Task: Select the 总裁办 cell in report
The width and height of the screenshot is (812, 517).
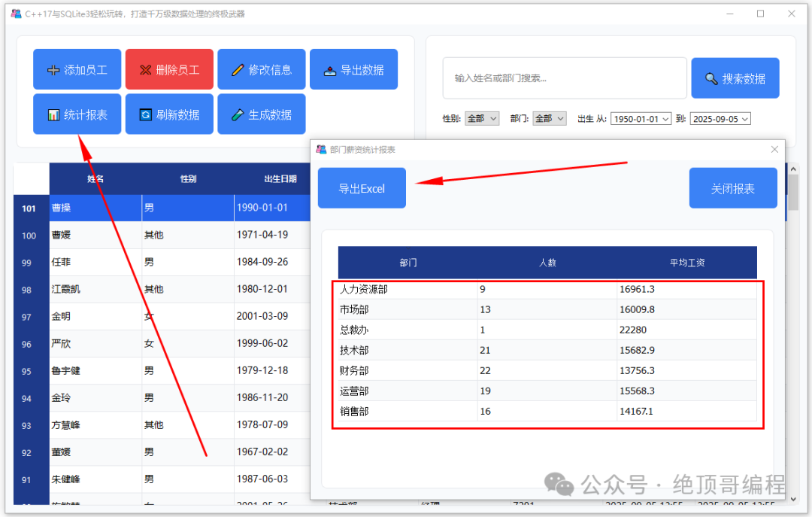Action: pyautogui.click(x=408, y=330)
